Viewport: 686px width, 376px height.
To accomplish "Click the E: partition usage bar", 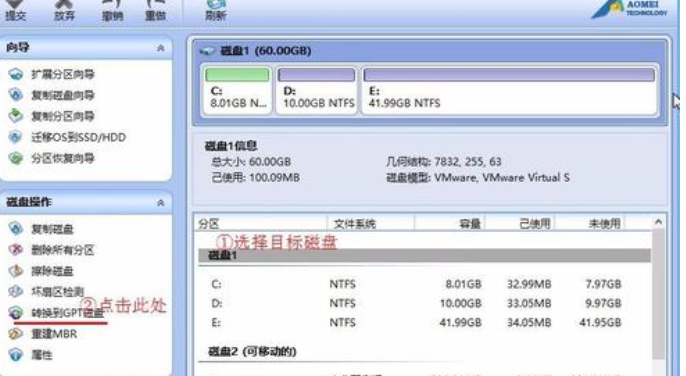I will coord(510,75).
